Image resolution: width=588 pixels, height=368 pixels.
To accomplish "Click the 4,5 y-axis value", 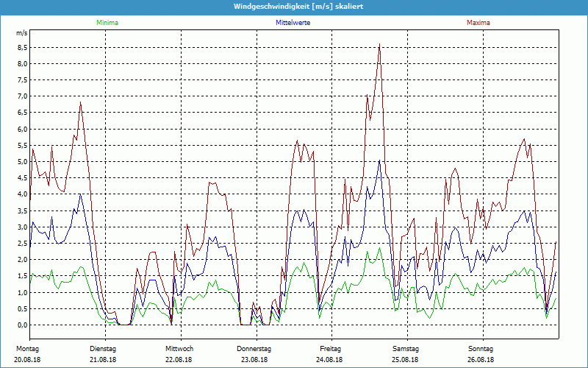I will pyautogui.click(x=23, y=178).
